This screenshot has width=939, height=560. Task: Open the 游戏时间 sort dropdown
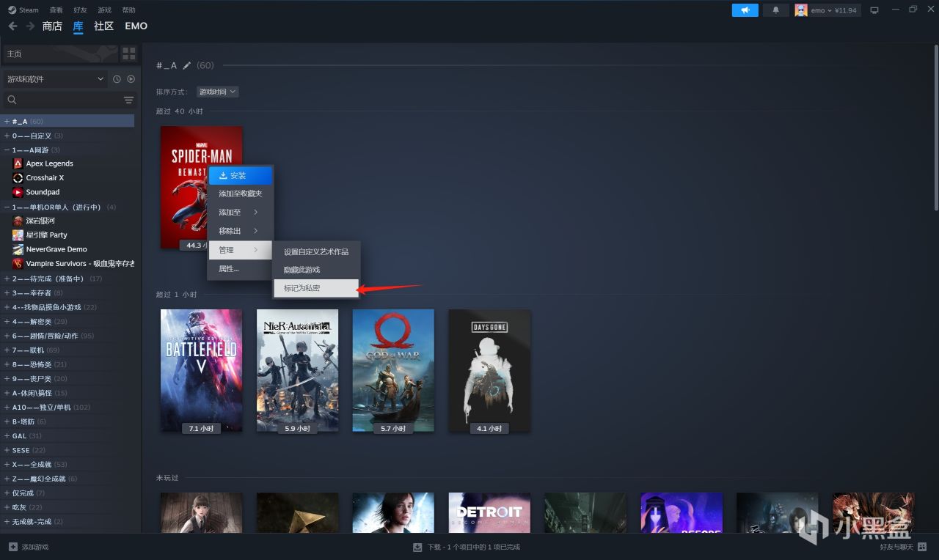click(x=217, y=92)
